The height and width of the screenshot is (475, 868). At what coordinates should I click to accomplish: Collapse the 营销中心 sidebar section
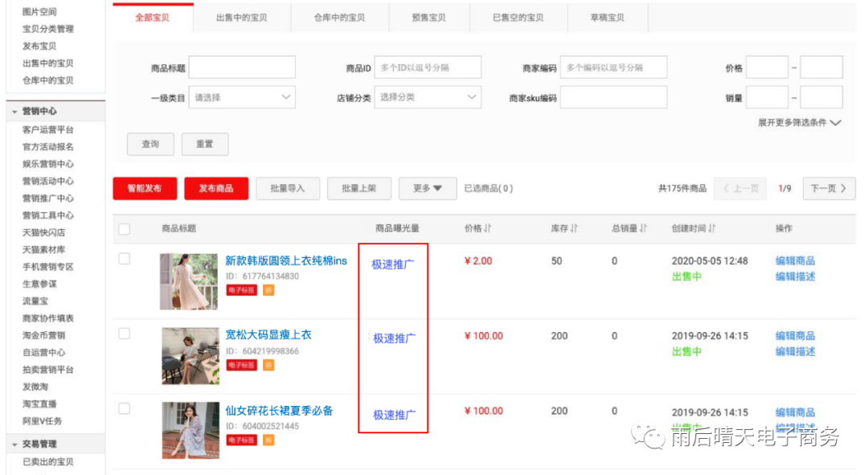point(15,111)
